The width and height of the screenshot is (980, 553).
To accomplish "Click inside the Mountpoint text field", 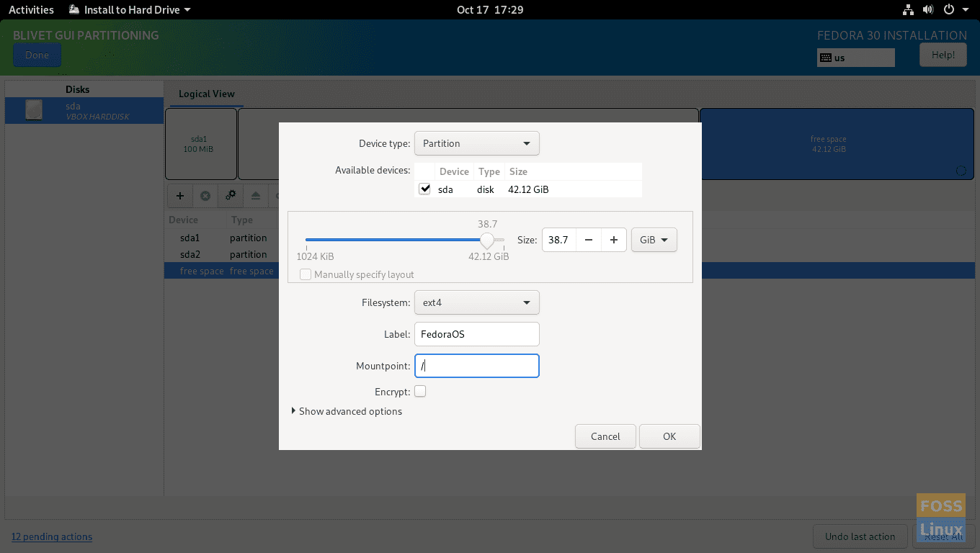I will point(476,366).
